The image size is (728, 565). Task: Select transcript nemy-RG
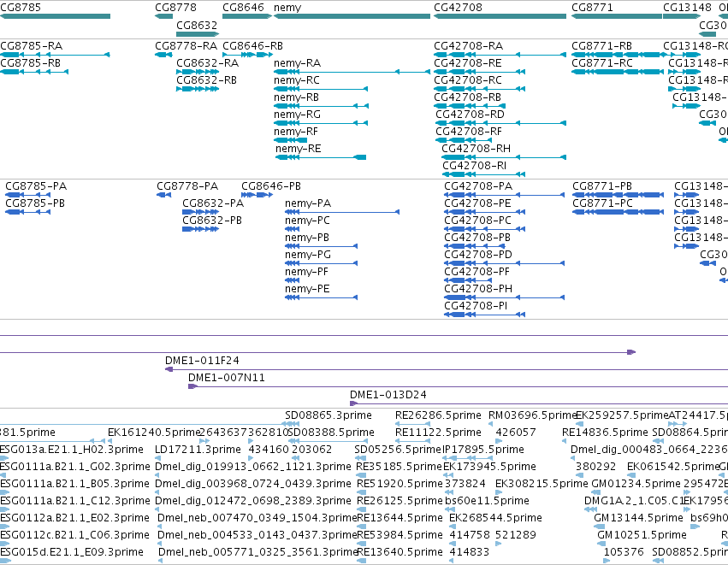[321, 123]
